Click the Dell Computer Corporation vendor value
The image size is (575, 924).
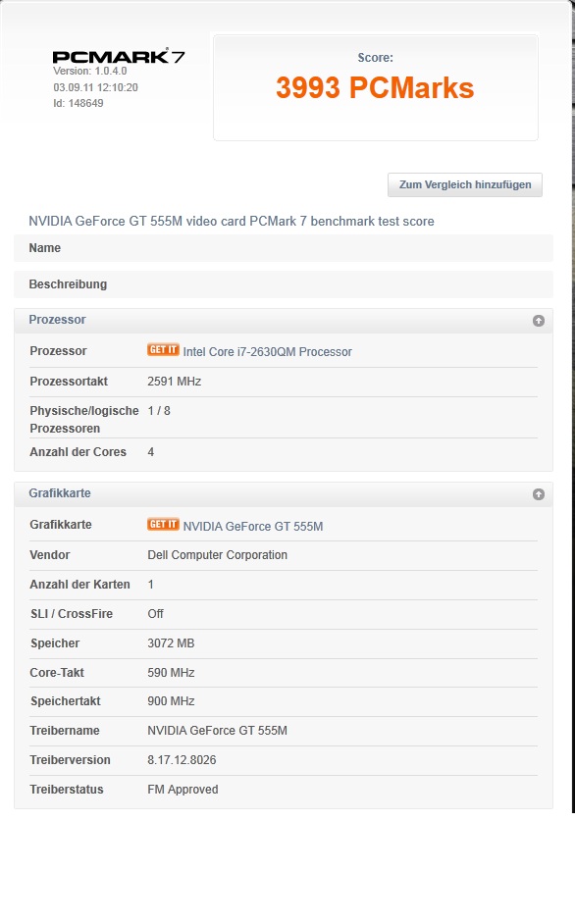(x=217, y=555)
